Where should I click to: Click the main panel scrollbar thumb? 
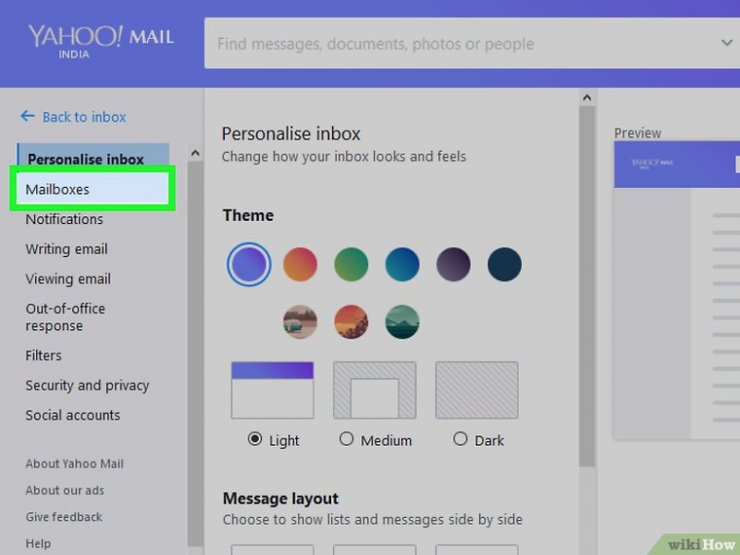pyautogui.click(x=587, y=286)
